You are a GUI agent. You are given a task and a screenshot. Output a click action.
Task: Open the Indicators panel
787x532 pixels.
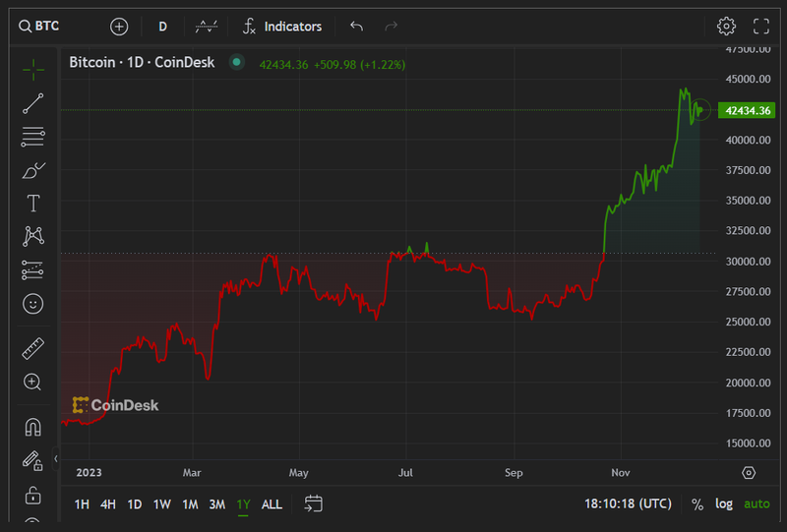[282, 27]
